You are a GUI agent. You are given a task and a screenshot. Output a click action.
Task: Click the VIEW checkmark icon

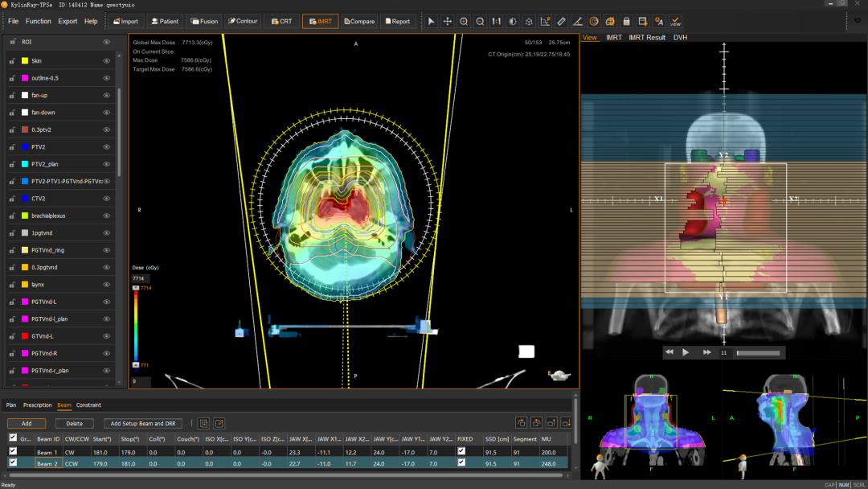tap(675, 21)
